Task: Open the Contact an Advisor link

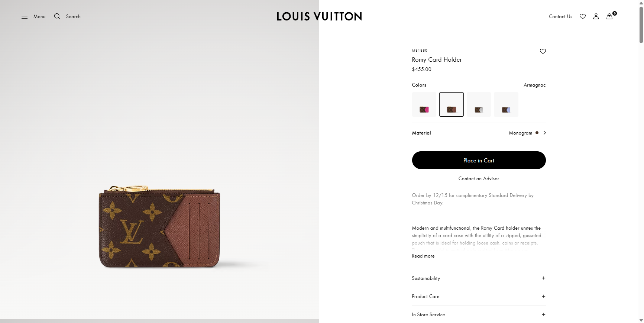Action: tap(479, 179)
